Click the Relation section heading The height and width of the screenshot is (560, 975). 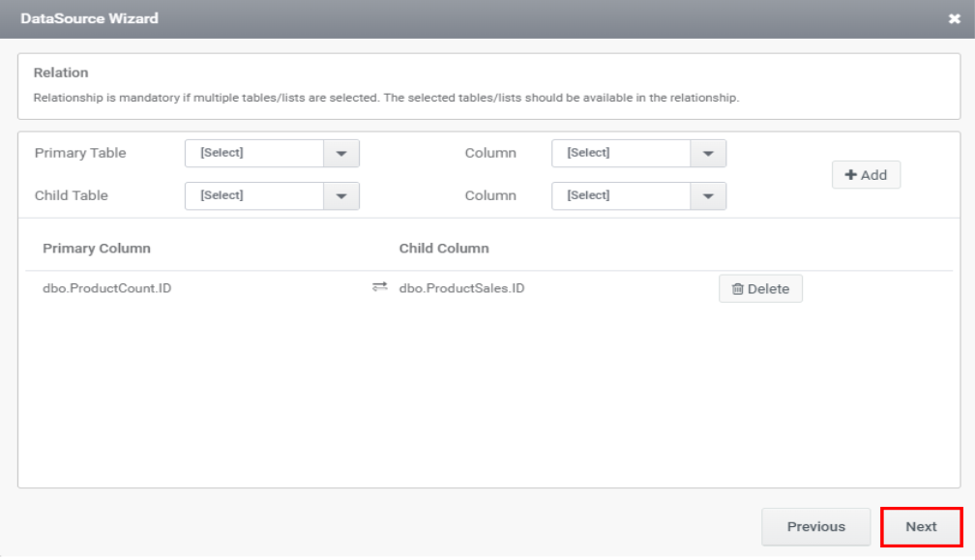pos(61,73)
